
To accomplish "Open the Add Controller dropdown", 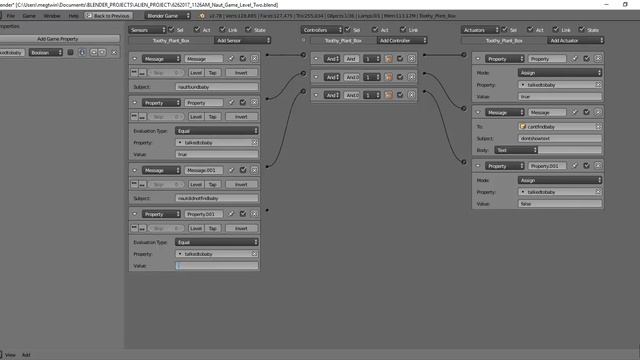I will (402, 40).
